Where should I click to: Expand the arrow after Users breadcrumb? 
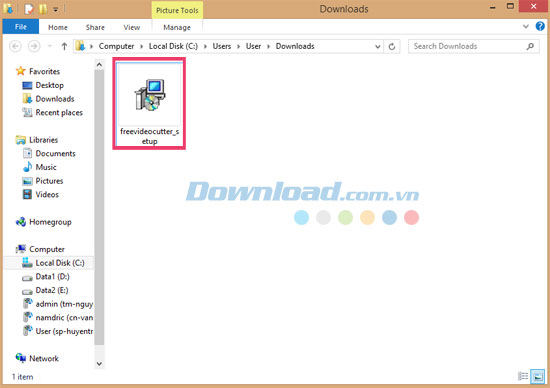(239, 46)
